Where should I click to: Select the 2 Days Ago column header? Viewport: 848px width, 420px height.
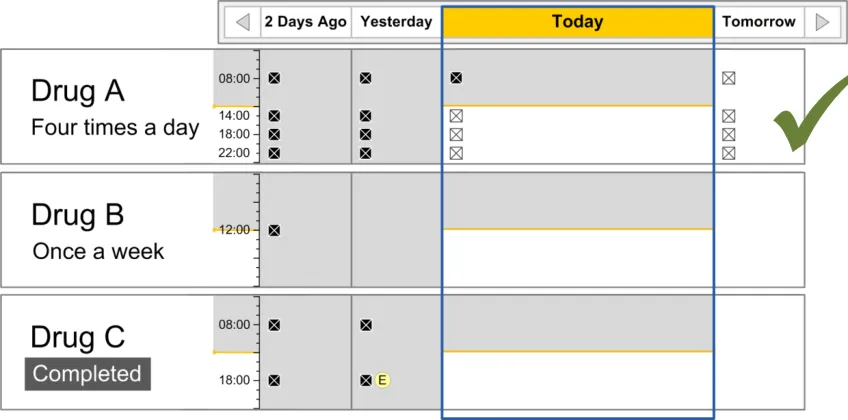[305, 22]
